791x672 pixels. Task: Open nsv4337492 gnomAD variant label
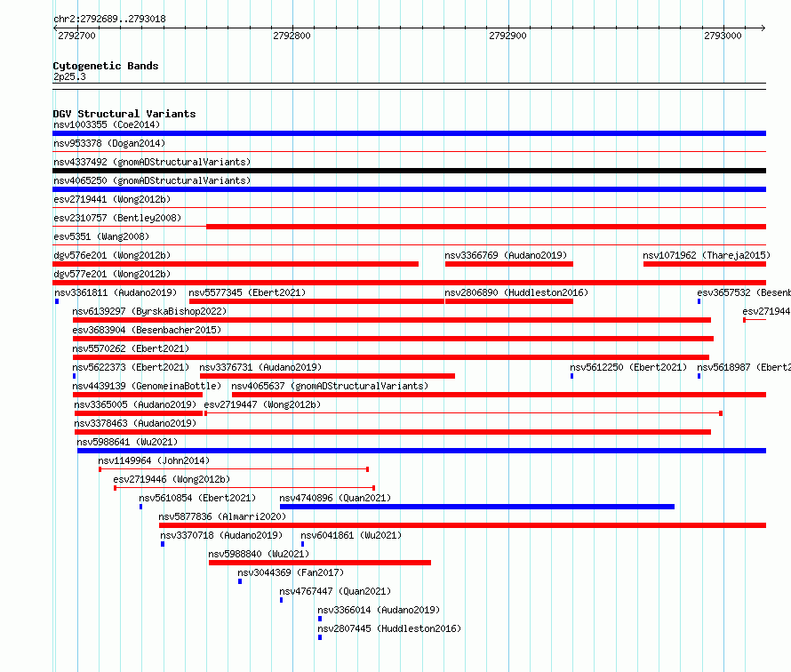click(x=152, y=162)
